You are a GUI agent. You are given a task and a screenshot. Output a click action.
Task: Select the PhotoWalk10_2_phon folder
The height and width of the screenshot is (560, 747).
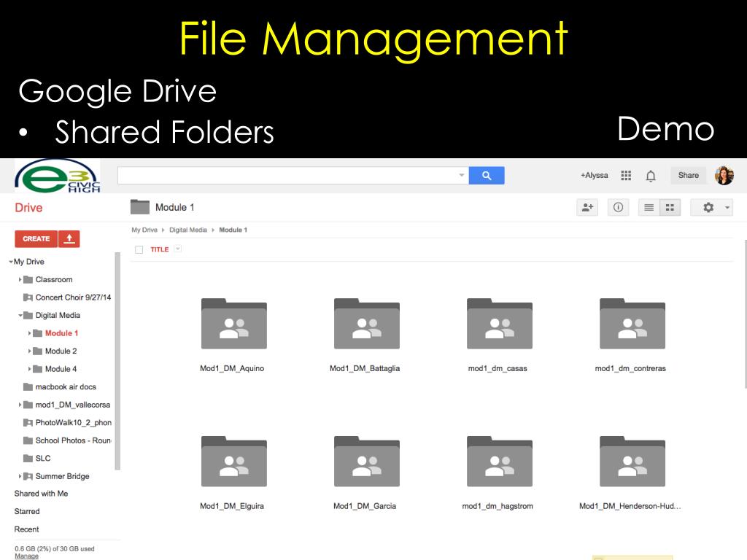coord(74,422)
